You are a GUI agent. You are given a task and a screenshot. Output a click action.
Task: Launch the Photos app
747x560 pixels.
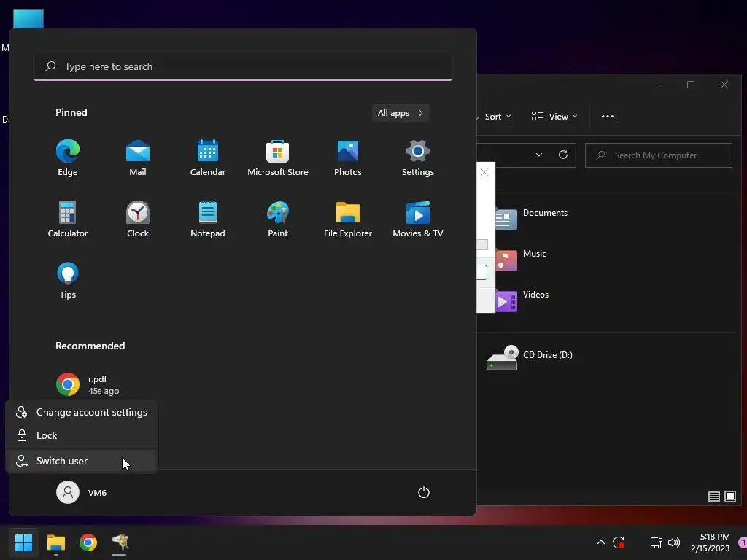click(348, 158)
